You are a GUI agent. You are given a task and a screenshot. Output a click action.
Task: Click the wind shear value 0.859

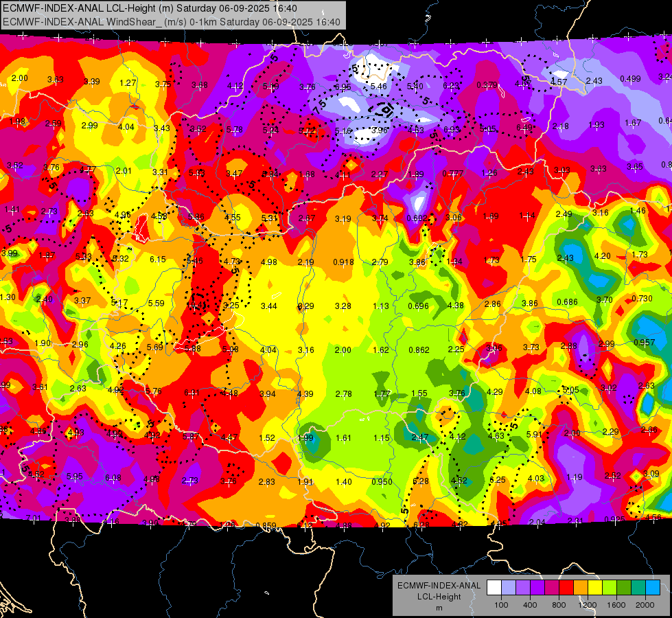[266, 526]
